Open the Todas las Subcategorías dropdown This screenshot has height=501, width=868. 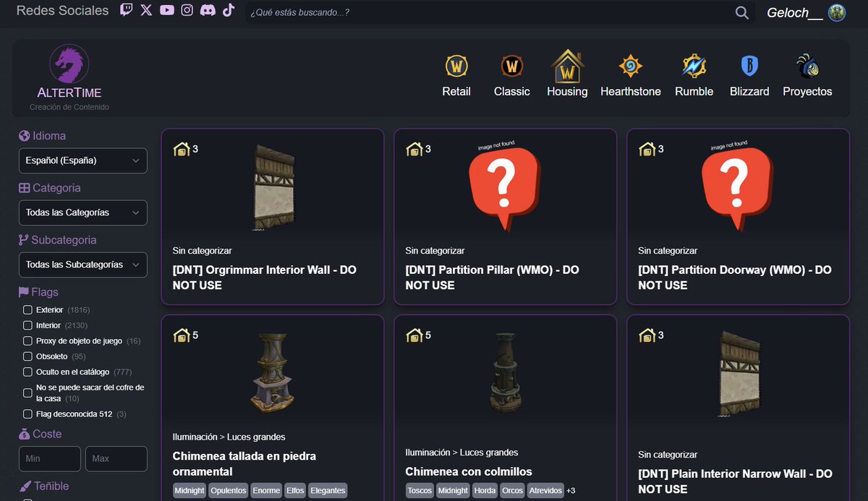pos(82,265)
